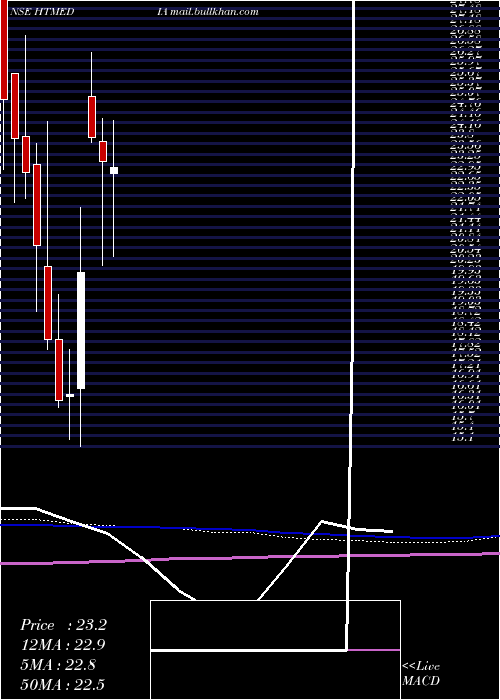Select the 50MA : 22.5 value
500x700 pixels.
tap(63, 684)
